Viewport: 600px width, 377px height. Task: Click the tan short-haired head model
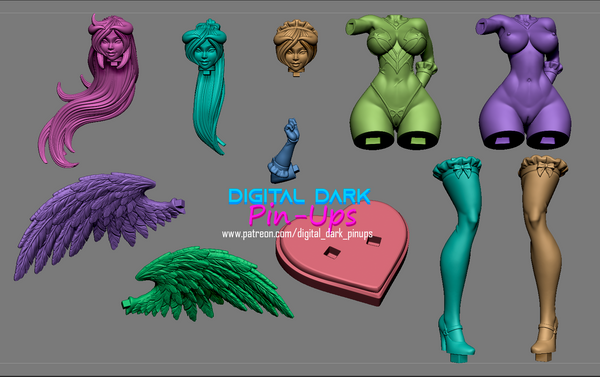(296, 47)
